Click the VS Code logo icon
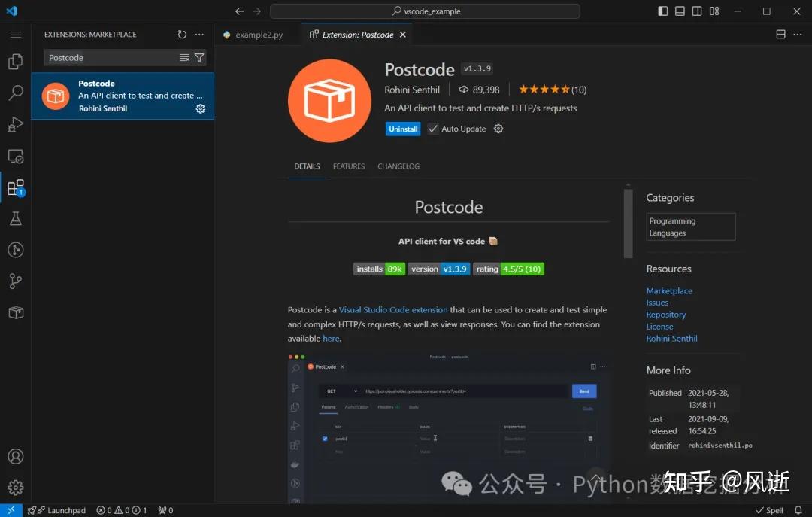 [11, 11]
